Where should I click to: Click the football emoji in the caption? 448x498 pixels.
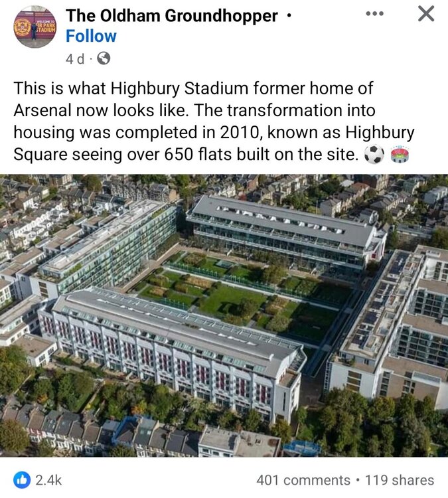coord(374,155)
